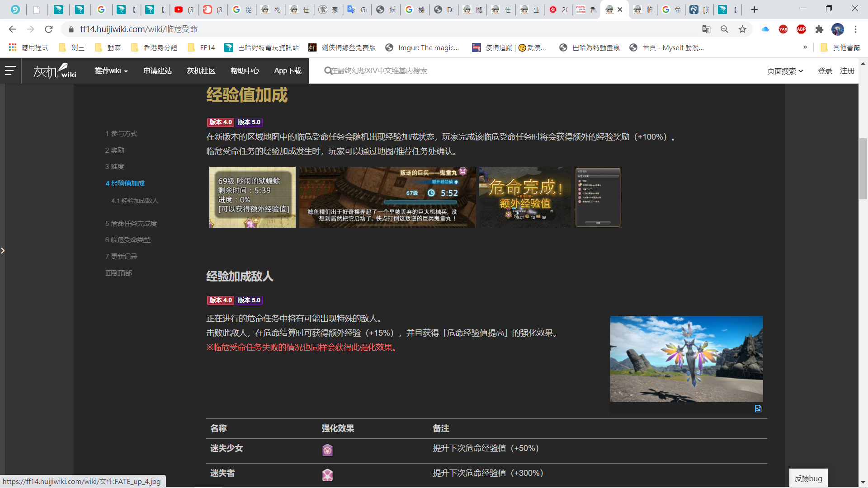
Task: Click the browser forward arrow
Action: [x=30, y=29]
